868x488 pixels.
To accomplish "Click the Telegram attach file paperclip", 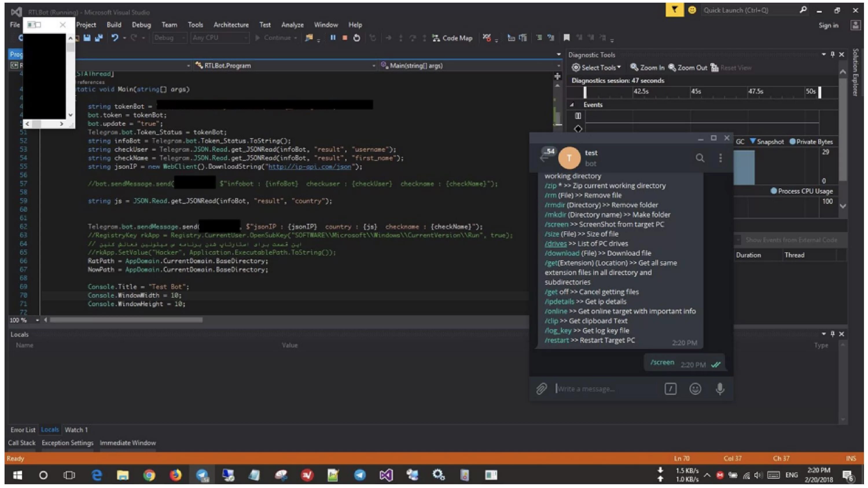I will point(542,389).
